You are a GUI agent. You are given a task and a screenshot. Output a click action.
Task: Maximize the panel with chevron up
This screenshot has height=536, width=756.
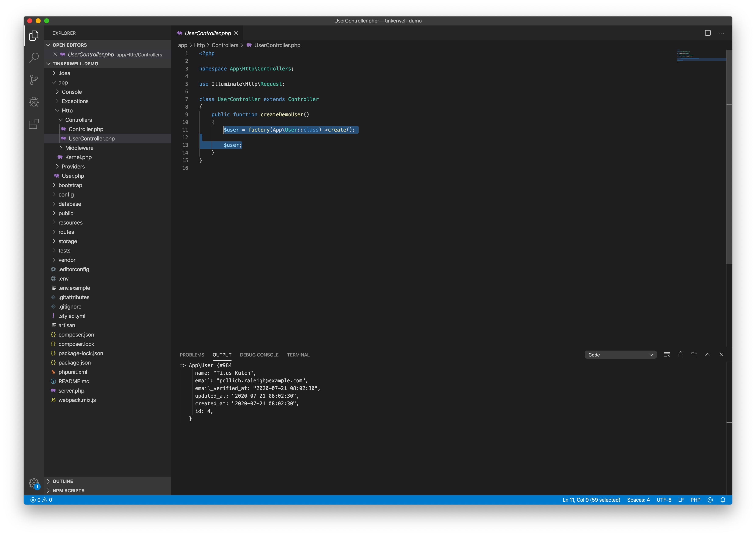point(707,355)
